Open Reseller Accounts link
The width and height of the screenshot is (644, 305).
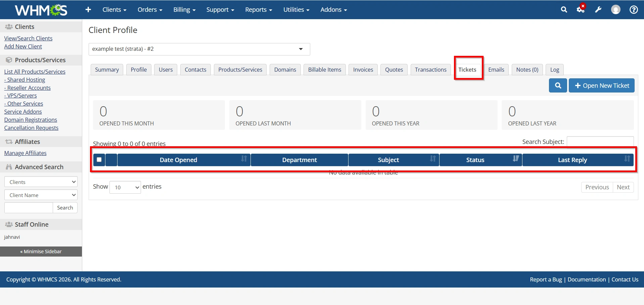pyautogui.click(x=28, y=88)
